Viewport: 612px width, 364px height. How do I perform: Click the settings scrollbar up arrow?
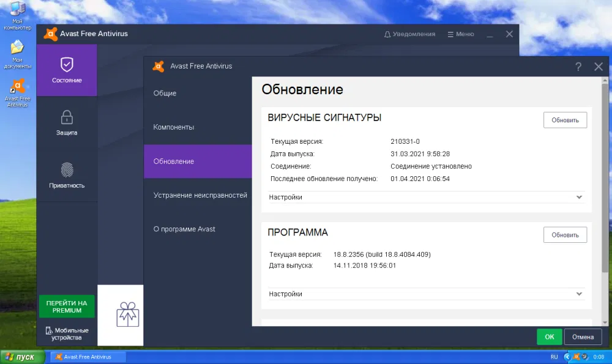(x=605, y=80)
